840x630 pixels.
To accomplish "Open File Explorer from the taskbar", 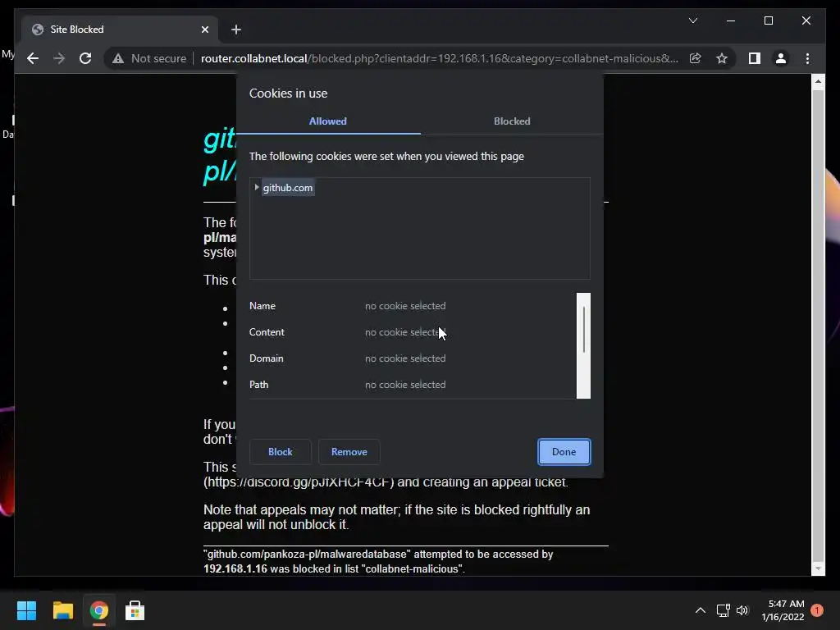I will coord(62,610).
